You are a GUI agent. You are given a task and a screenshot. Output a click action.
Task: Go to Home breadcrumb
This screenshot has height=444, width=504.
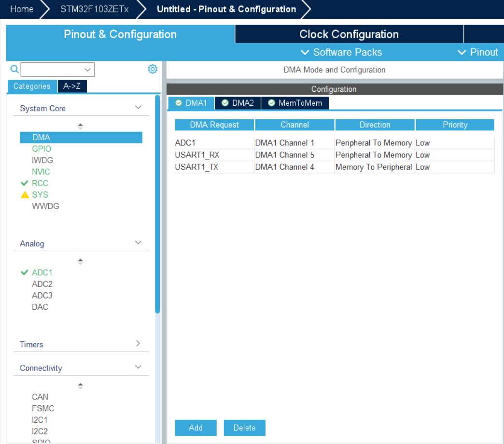point(22,9)
